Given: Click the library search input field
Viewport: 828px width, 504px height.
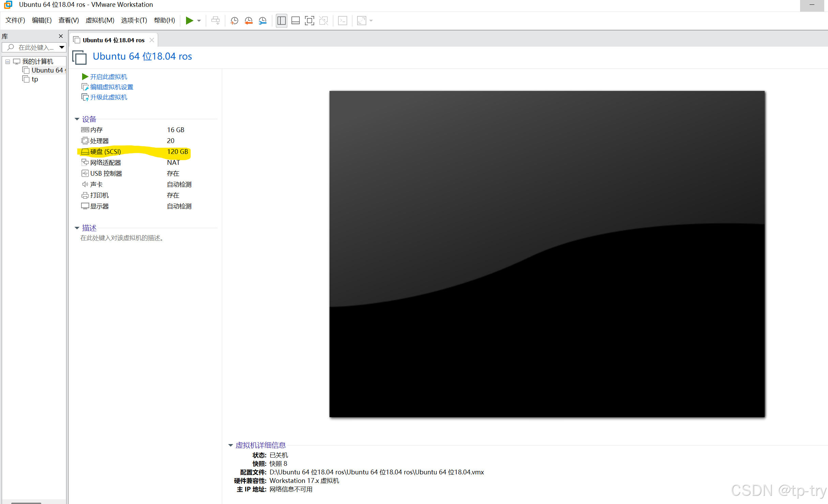Looking at the screenshot, I should [36, 47].
